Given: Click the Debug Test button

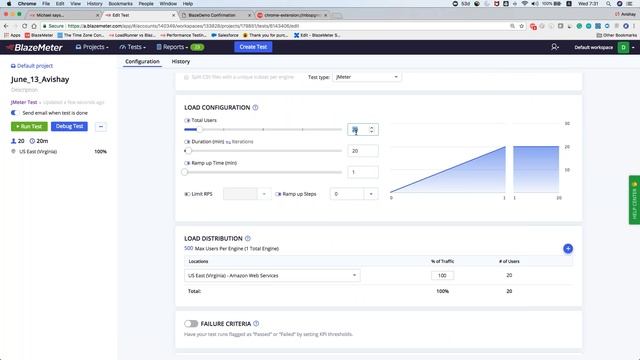Looking at the screenshot, I should click(x=69, y=127).
